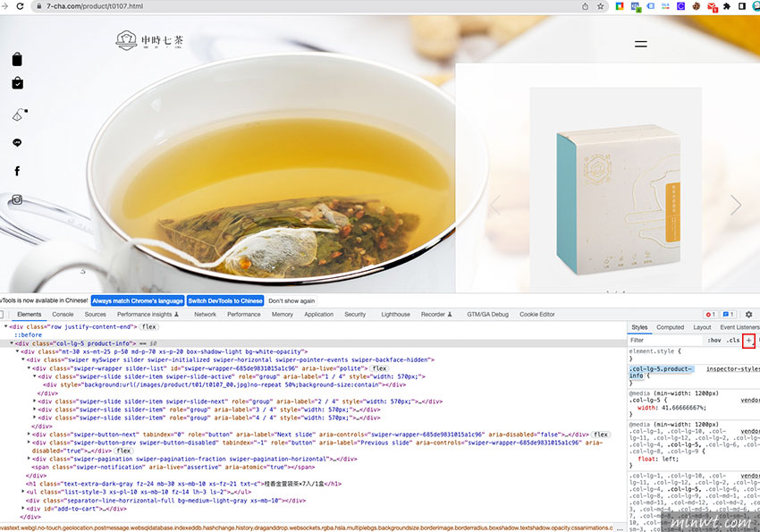Screen dimensions: 760x532
Task: Click Switch DevTools to Chinese button
Action: [224, 300]
